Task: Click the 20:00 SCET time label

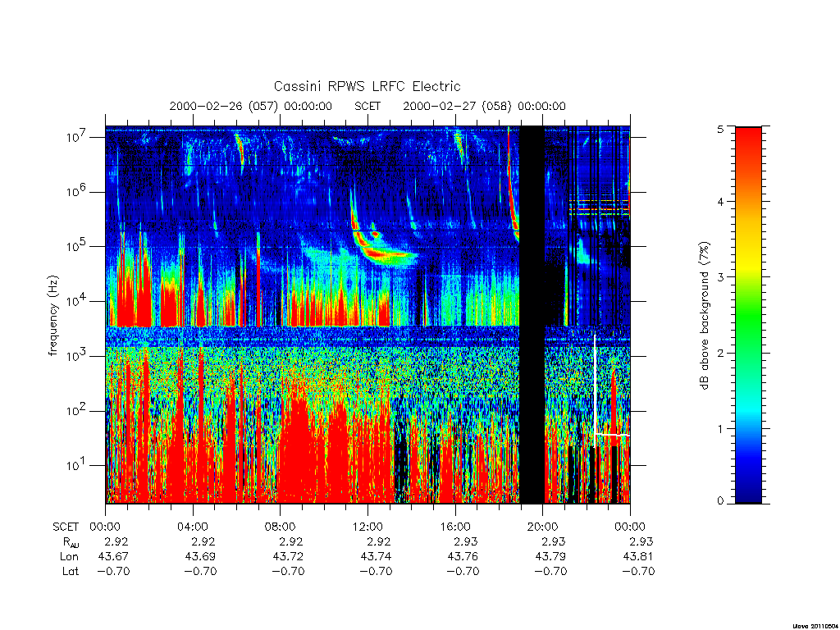Action: pos(542,527)
